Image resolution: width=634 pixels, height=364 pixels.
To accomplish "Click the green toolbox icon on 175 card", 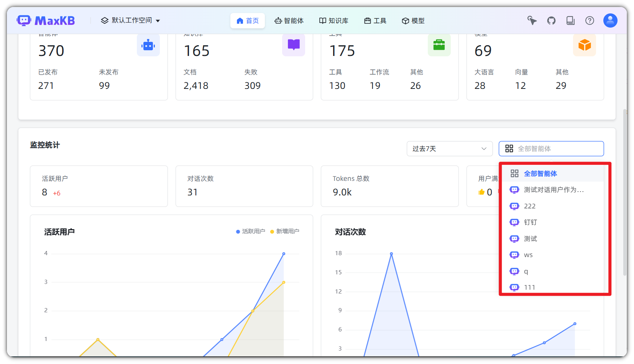I will point(439,45).
